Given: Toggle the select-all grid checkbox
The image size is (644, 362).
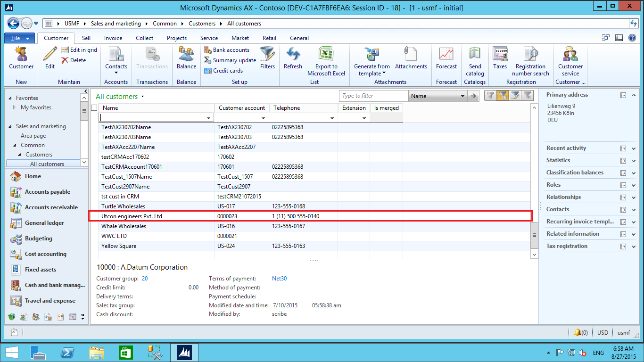Looking at the screenshot, I should point(94,108).
